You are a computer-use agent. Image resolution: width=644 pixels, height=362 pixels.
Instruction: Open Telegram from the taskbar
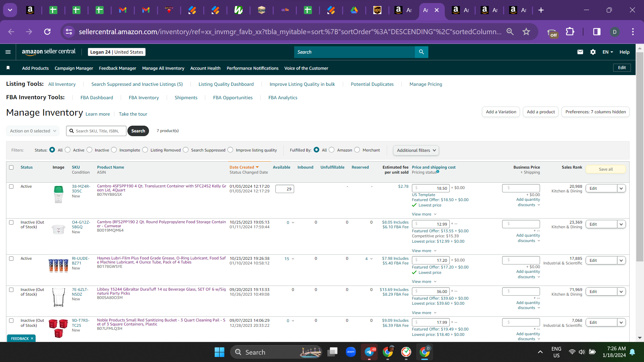(x=369, y=352)
